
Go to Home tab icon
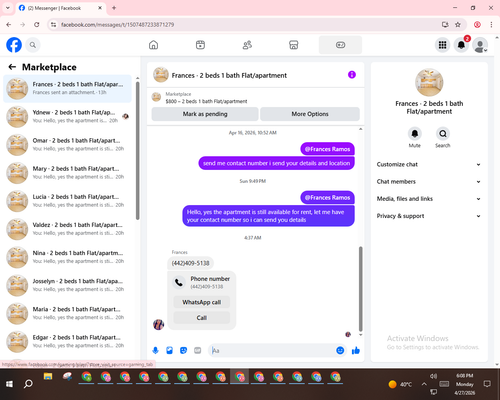[x=153, y=45]
